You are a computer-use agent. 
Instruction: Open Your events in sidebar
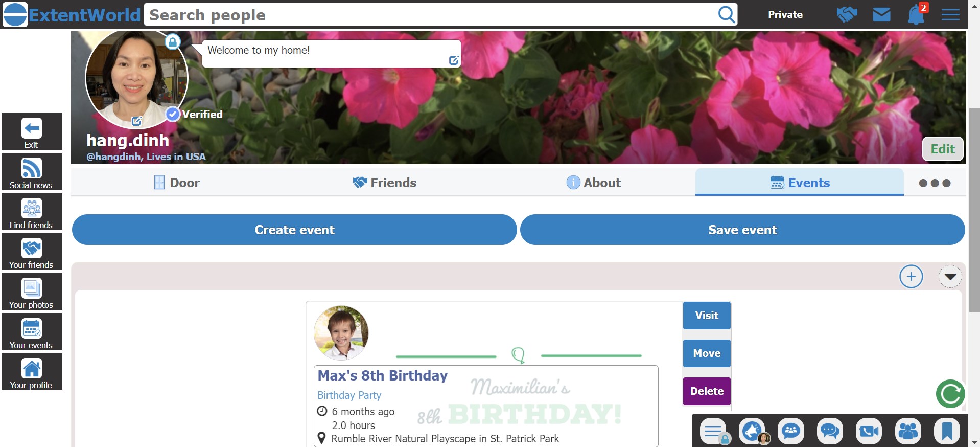[x=32, y=332]
